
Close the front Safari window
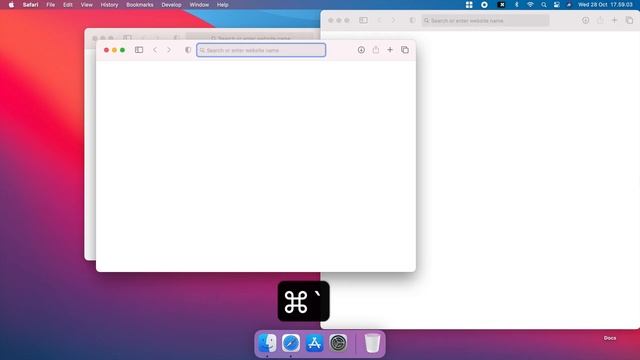(x=106, y=50)
